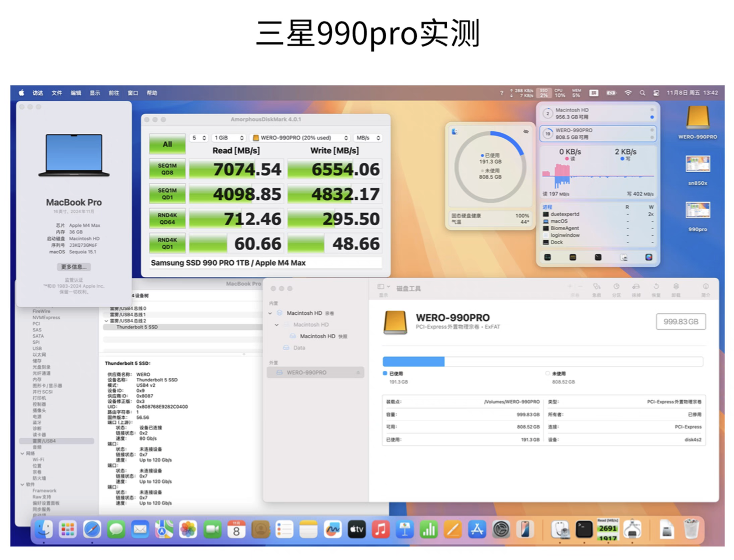Image resolution: width=734 pixels, height=560 pixels.
Task: Open the WERO-990PRO target drive dropdown
Action: [300, 138]
